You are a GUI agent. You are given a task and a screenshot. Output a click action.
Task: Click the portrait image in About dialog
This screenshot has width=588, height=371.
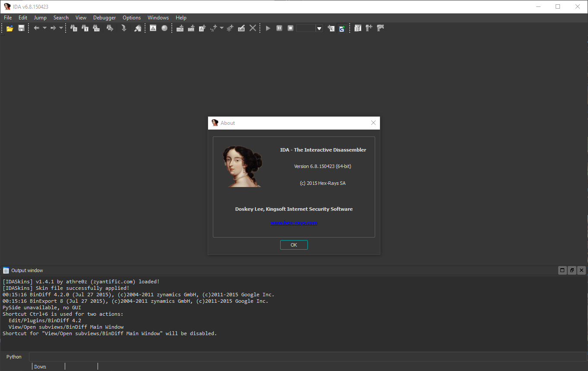pyautogui.click(x=243, y=166)
